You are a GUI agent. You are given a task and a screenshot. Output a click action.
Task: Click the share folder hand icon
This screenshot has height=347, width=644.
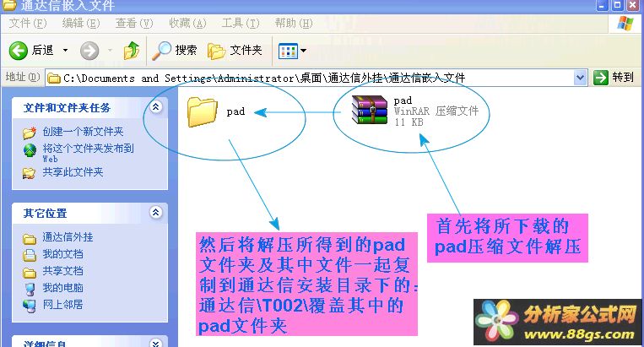click(x=30, y=173)
